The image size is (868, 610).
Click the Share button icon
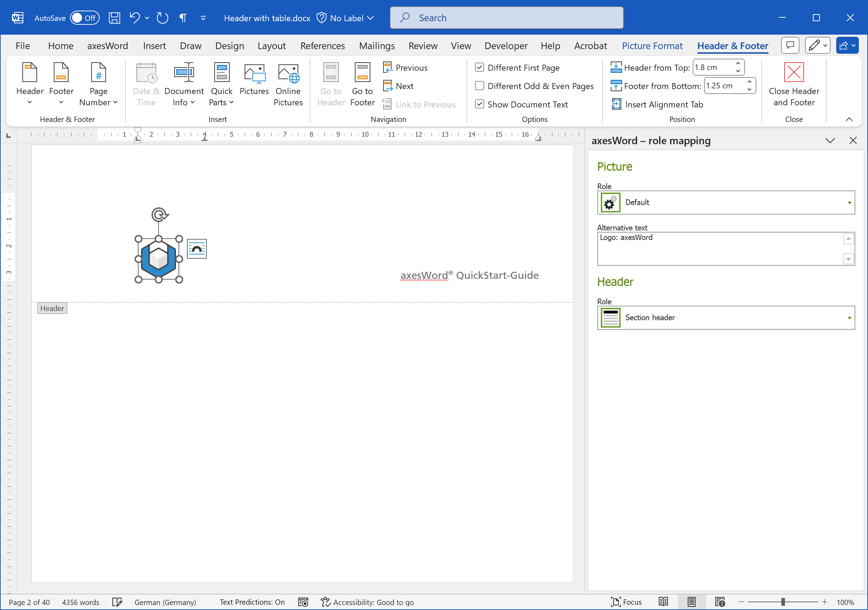848,46
